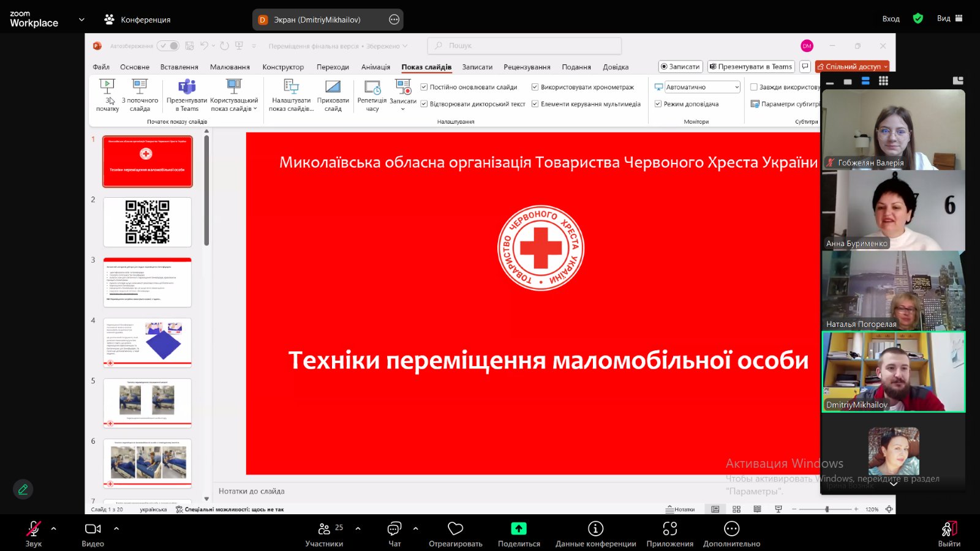This screenshot has width=980, height=551.
Task: Click the Share screen (Поделиться) icon
Action: 518,529
